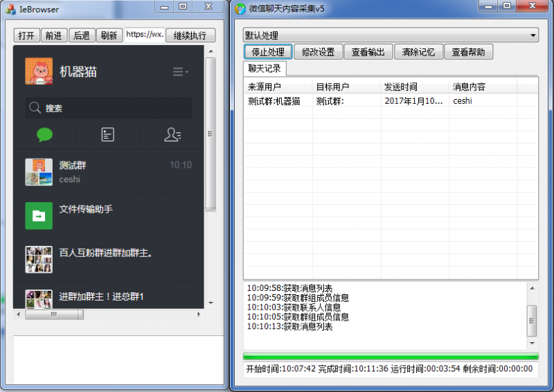Select the 2017年1月10... time cell
This screenshot has height=392, width=554.
pyautogui.click(x=415, y=100)
